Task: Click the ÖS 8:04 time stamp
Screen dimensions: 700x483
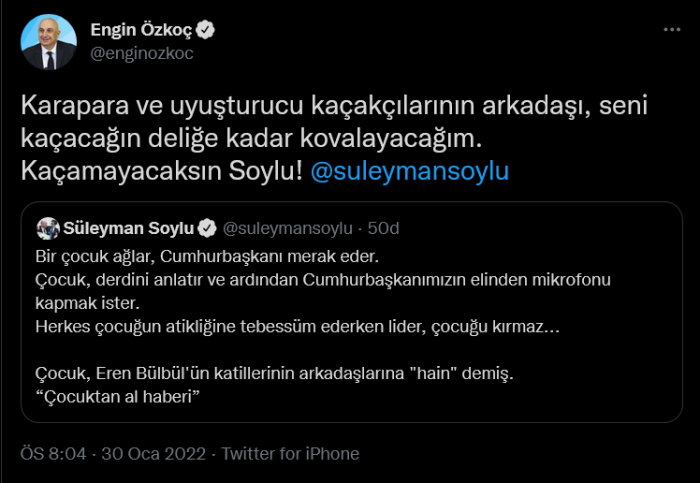Action: pyautogui.click(x=52, y=454)
